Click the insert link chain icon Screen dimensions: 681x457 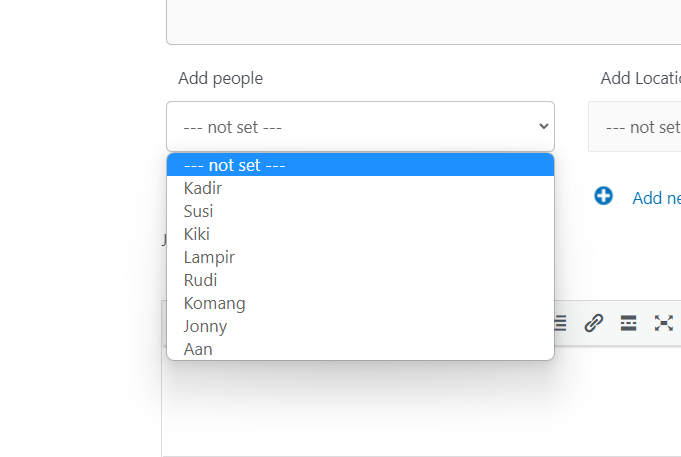(593, 323)
